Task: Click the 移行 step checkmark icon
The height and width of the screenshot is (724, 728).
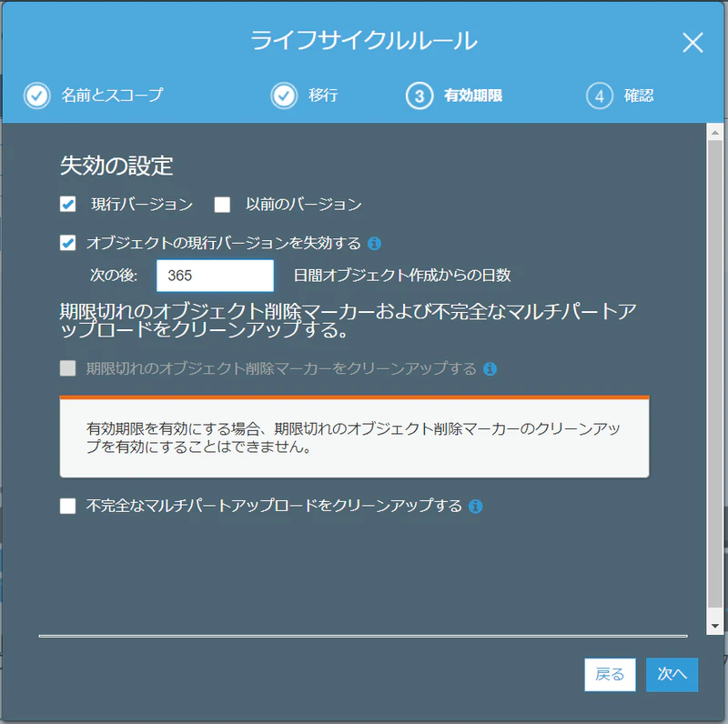Action: 284,96
